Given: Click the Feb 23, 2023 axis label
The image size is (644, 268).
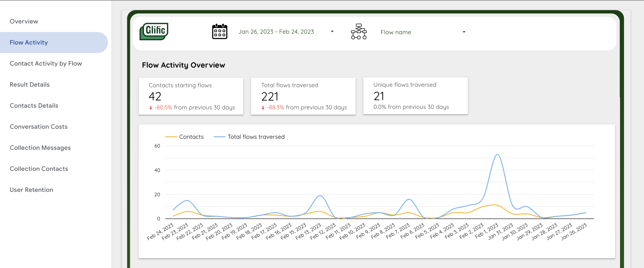Looking at the screenshot, I should (x=175, y=232).
